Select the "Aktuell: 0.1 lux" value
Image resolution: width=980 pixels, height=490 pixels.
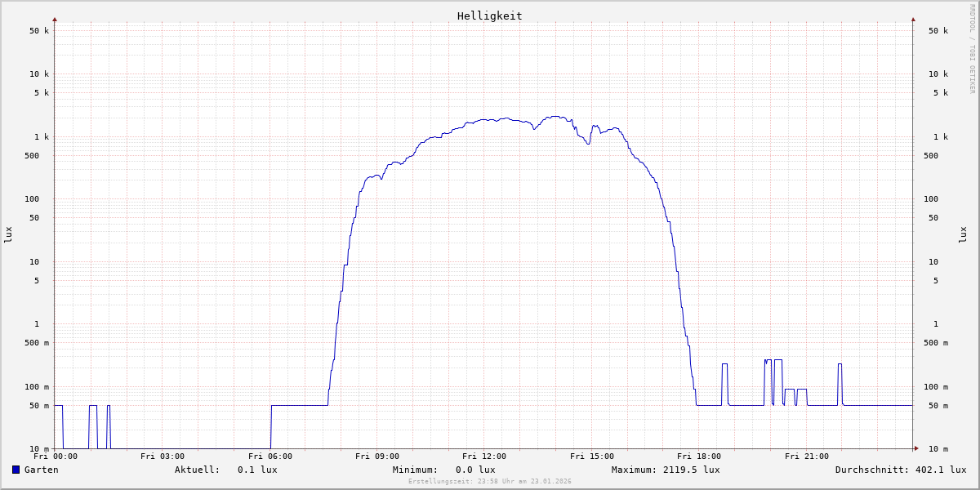point(226,470)
